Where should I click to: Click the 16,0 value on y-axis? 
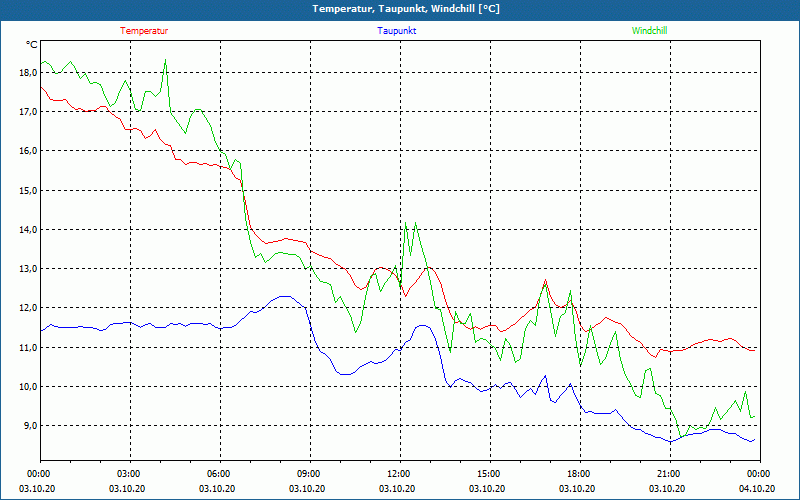28,151
